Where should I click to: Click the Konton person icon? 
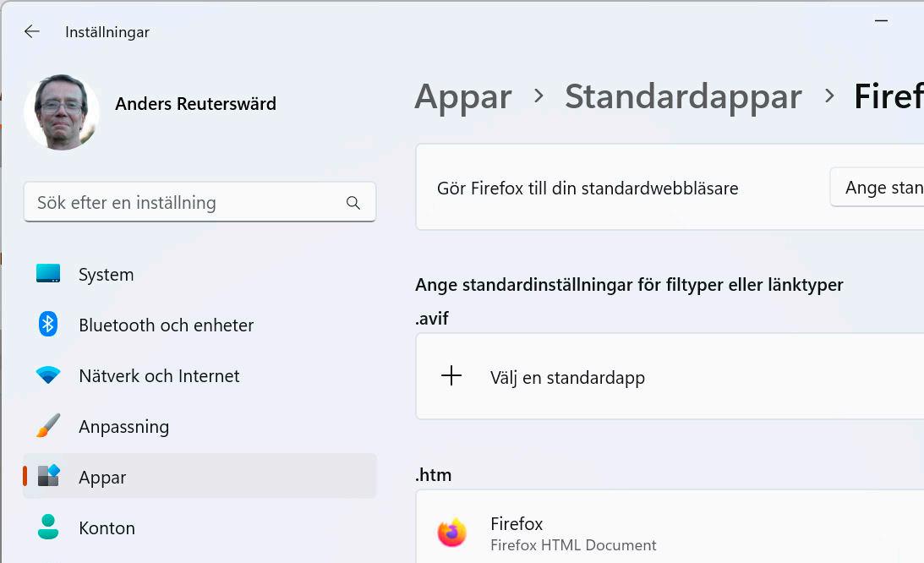click(x=48, y=527)
